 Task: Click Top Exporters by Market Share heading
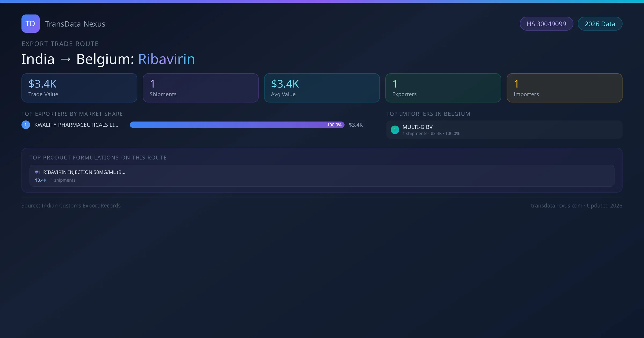tap(72, 114)
